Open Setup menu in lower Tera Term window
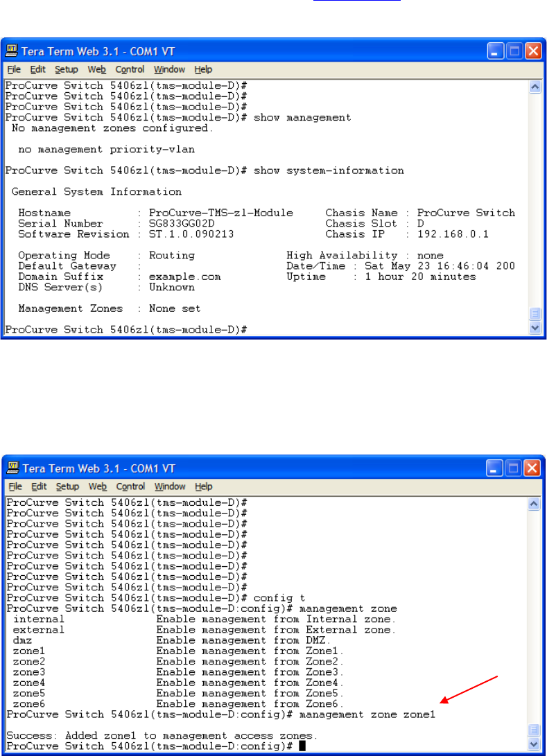The image size is (547, 756). [x=67, y=486]
